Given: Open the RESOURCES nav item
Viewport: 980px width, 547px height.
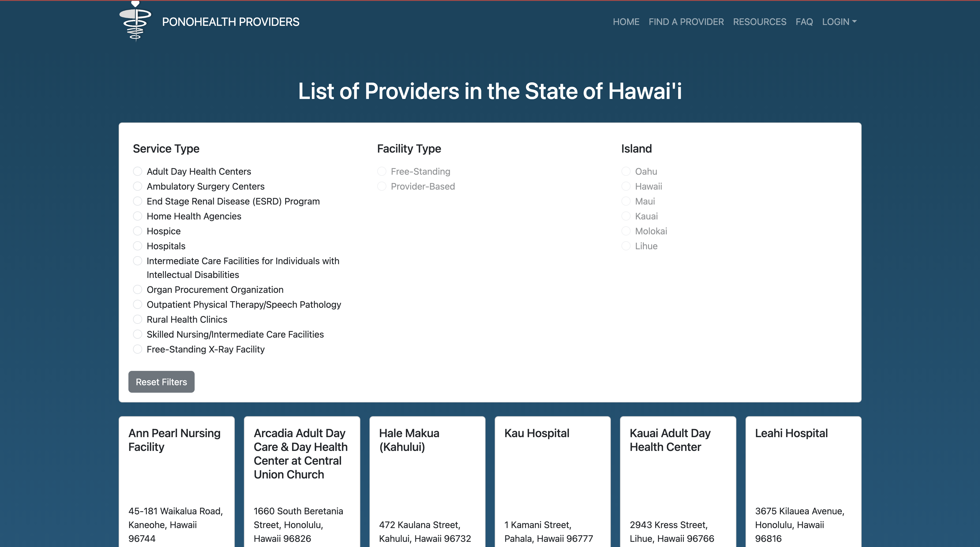Looking at the screenshot, I should point(759,22).
